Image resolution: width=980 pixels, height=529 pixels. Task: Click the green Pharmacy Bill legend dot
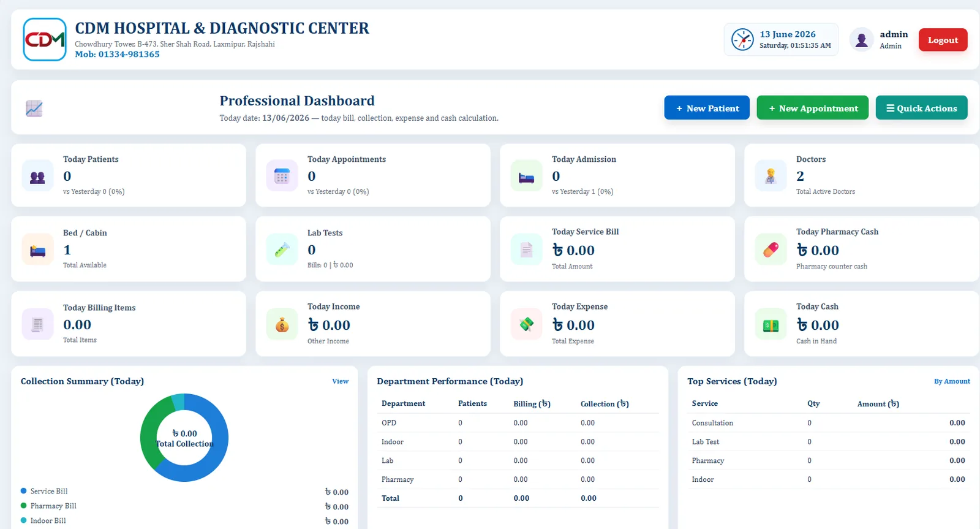click(24, 506)
